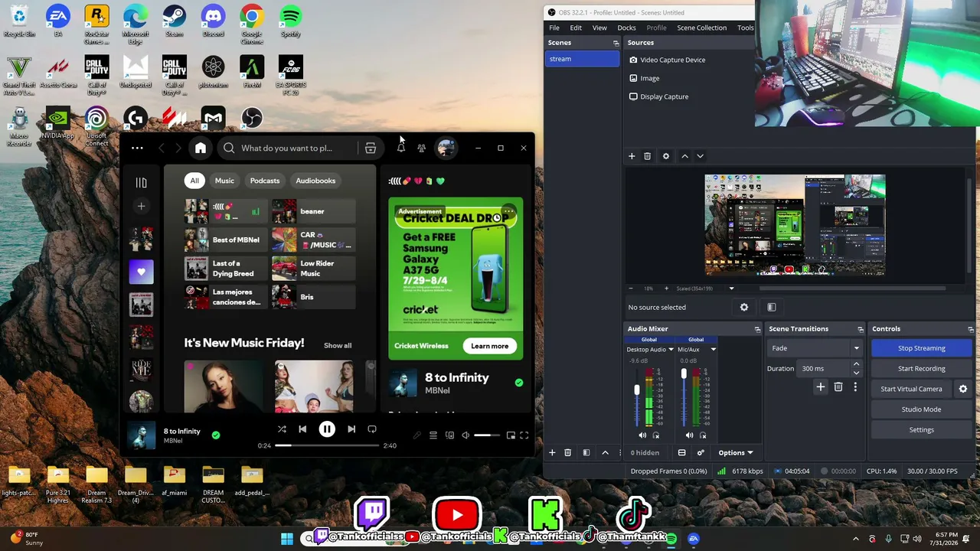Image resolution: width=980 pixels, height=551 pixels.
Task: Open the Spotify three-dot main menu
Action: pyautogui.click(x=137, y=148)
